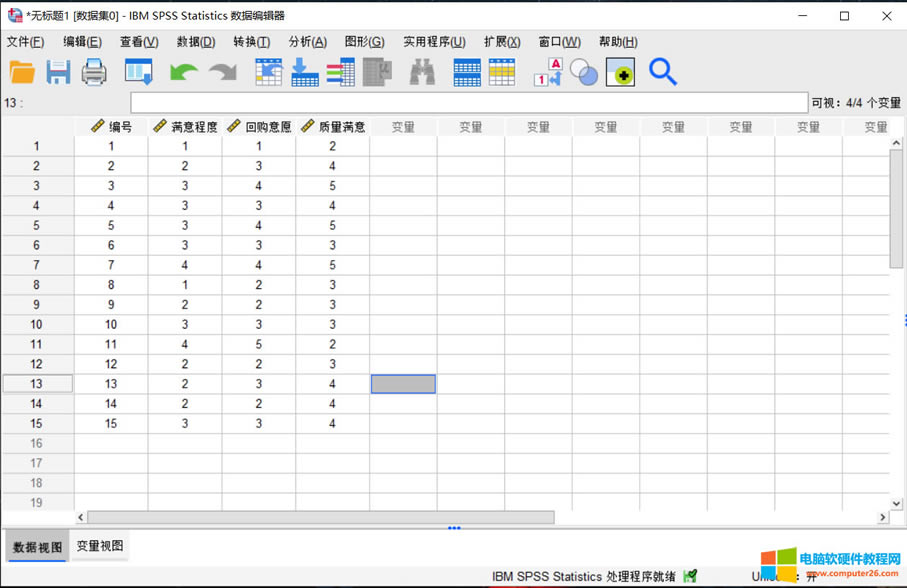Recall recently used dialogs
907x588 pixels.
point(138,72)
